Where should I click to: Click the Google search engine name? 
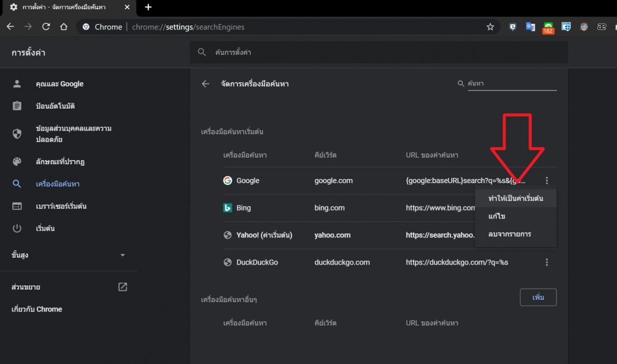tap(248, 181)
